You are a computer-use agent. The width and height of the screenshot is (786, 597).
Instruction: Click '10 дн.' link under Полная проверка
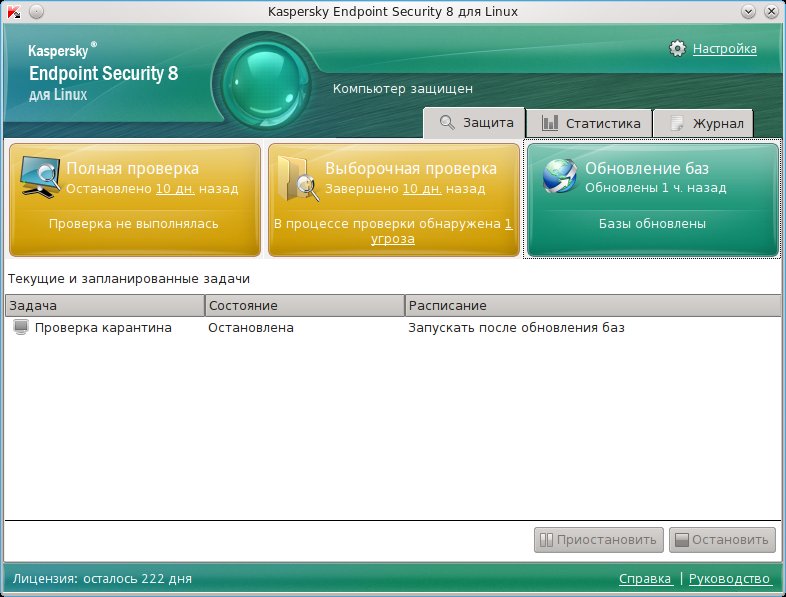(x=175, y=189)
